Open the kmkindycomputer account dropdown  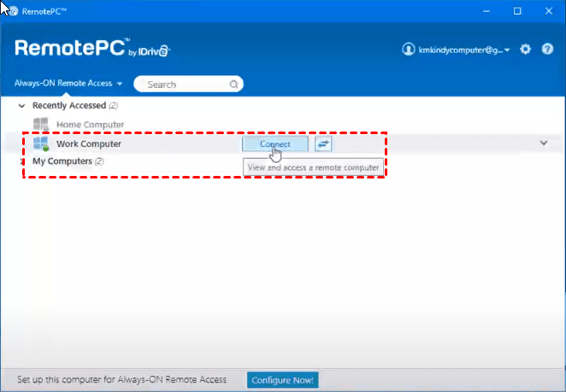click(464, 50)
